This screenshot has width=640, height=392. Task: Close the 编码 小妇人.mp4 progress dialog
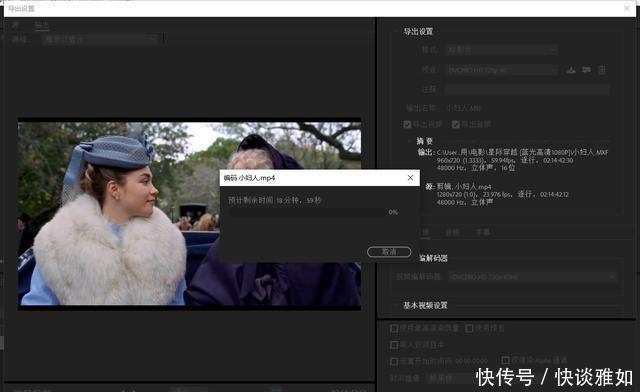tap(410, 178)
